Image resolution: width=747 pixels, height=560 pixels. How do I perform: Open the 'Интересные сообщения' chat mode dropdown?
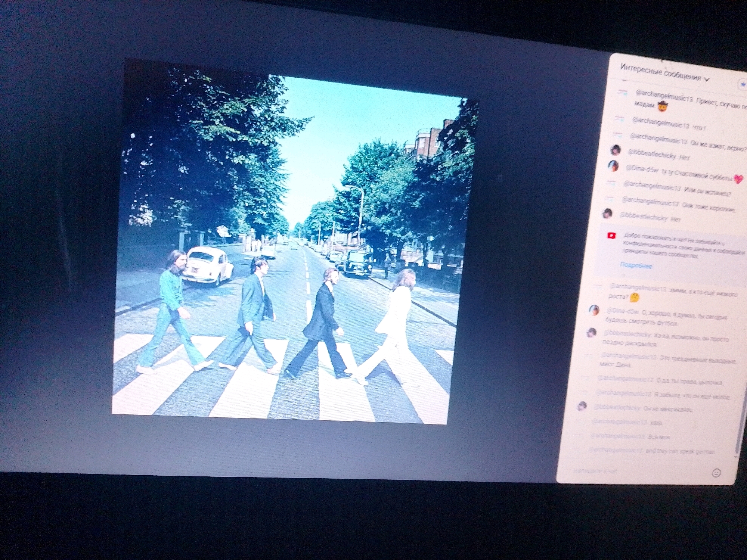[x=665, y=72]
